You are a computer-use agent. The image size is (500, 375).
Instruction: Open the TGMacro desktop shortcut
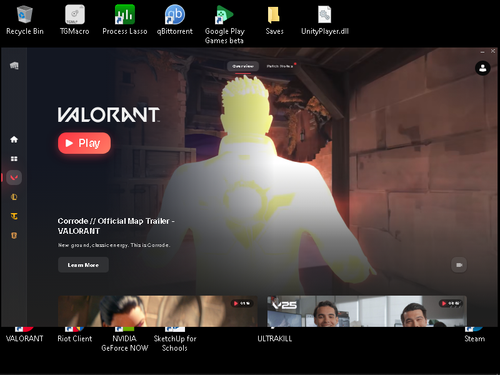click(x=75, y=20)
